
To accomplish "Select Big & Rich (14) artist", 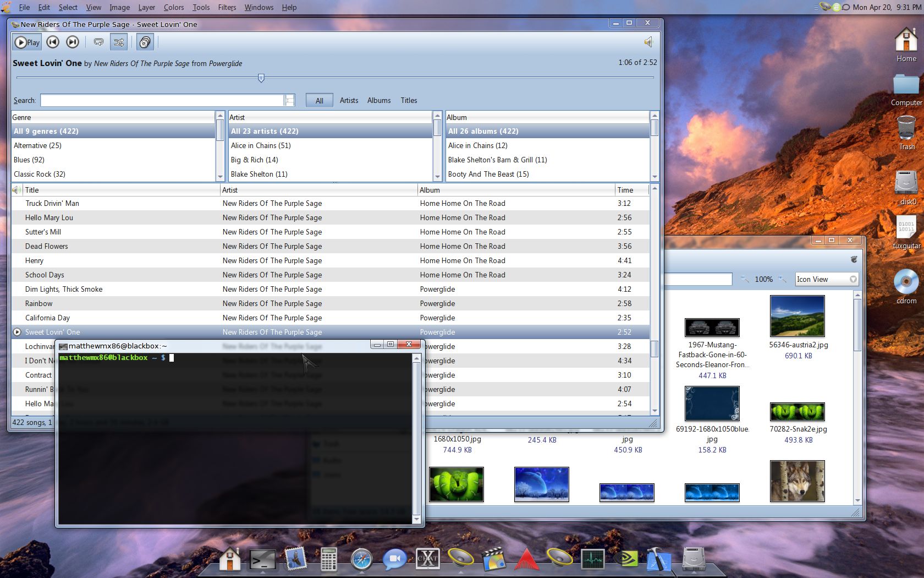I will pyautogui.click(x=331, y=160).
